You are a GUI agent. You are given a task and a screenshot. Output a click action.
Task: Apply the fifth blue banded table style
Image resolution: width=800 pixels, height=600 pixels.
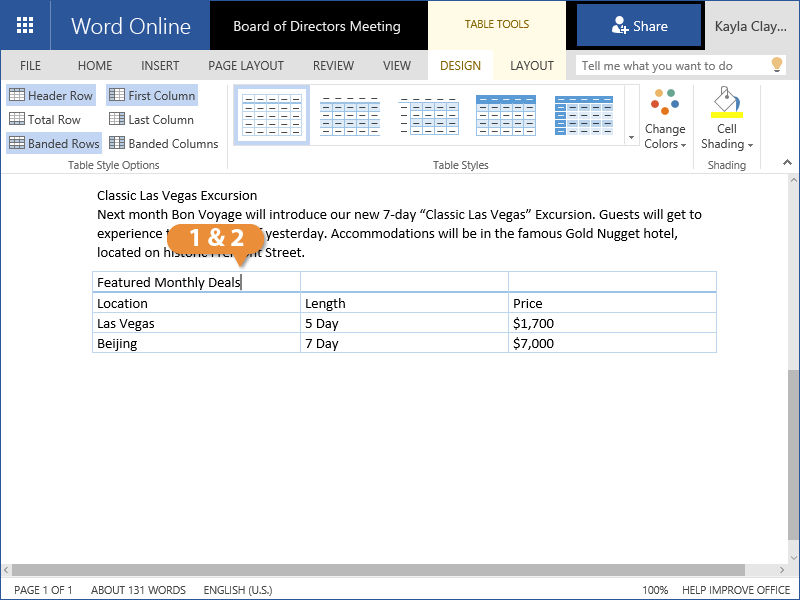coord(584,115)
